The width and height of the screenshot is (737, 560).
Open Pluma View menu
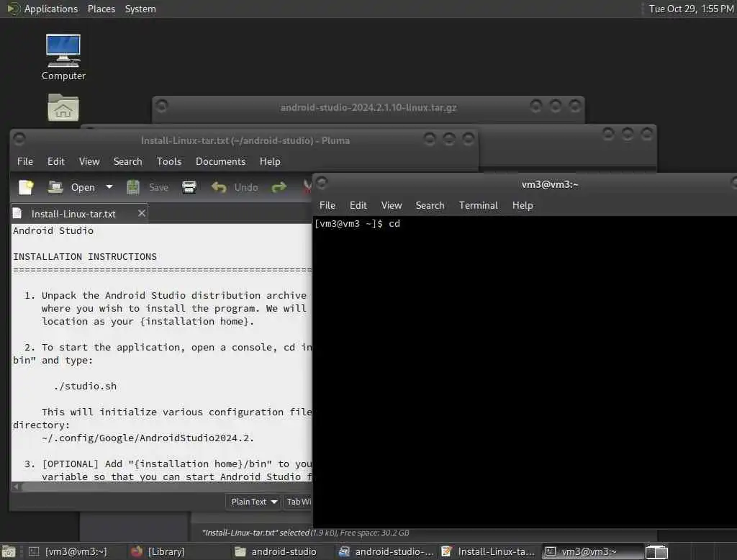click(89, 161)
